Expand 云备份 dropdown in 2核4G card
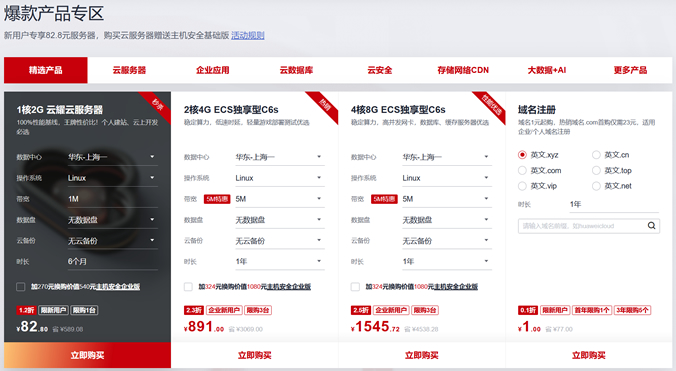The height and width of the screenshot is (371, 676). tap(280, 240)
